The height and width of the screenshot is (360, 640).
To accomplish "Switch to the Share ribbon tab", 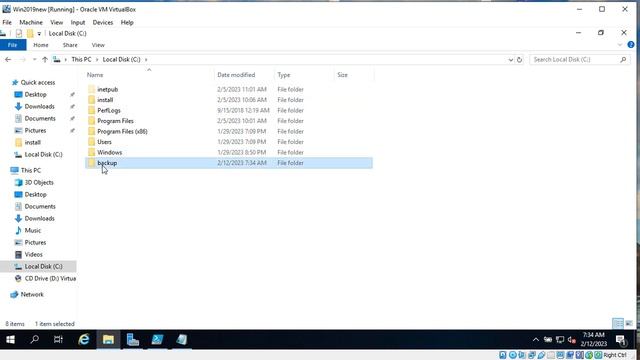I will [x=70, y=45].
